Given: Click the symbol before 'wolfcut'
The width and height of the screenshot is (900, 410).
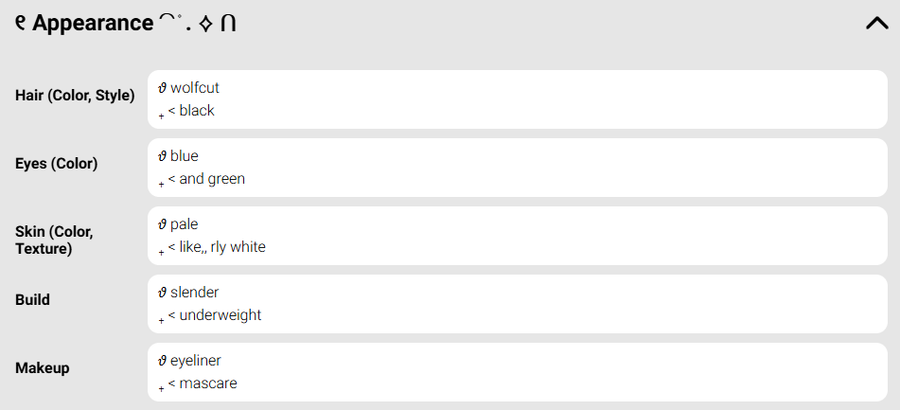Looking at the screenshot, I should [x=162, y=88].
